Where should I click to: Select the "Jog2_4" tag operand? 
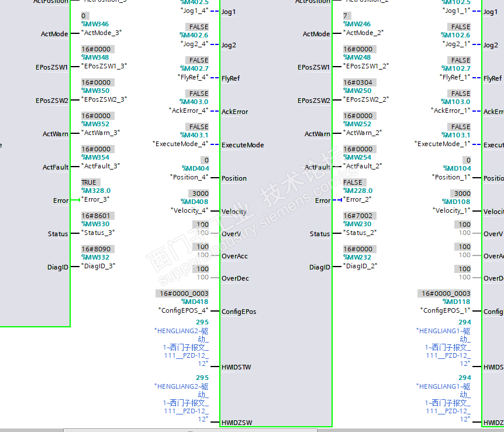(x=195, y=44)
